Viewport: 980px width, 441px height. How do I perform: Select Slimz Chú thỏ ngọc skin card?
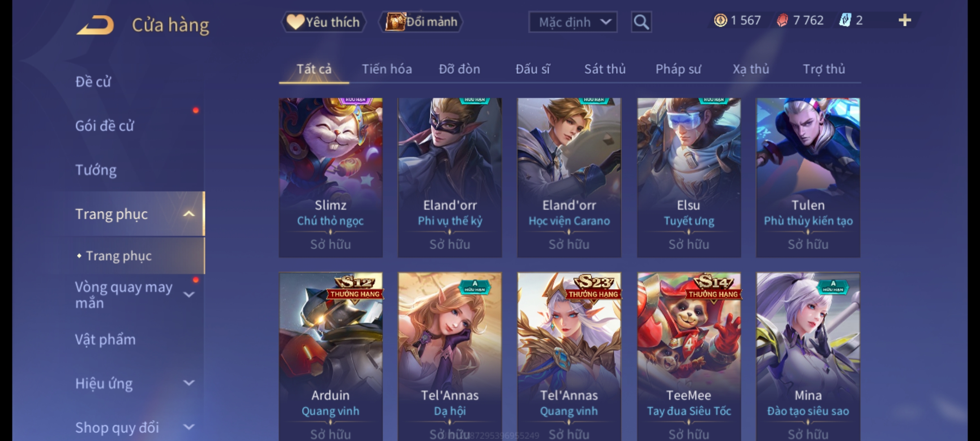tap(331, 178)
